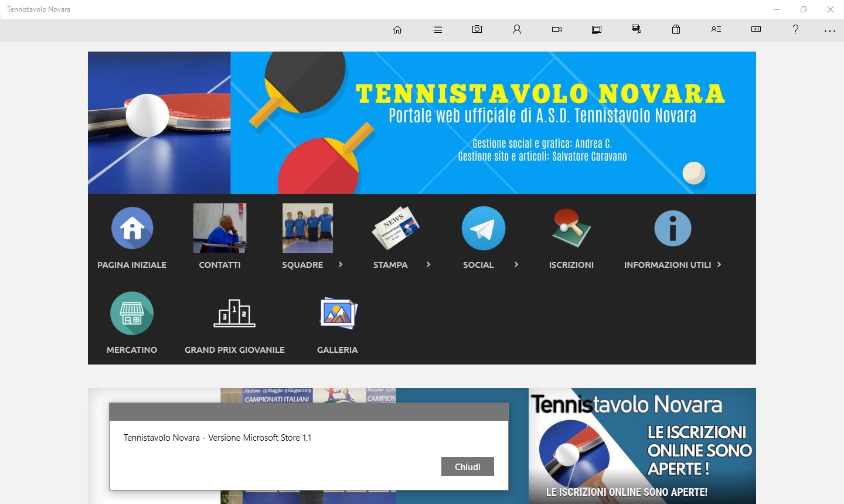
Task: Expand the Stampa submenu chevron
Action: tap(428, 264)
